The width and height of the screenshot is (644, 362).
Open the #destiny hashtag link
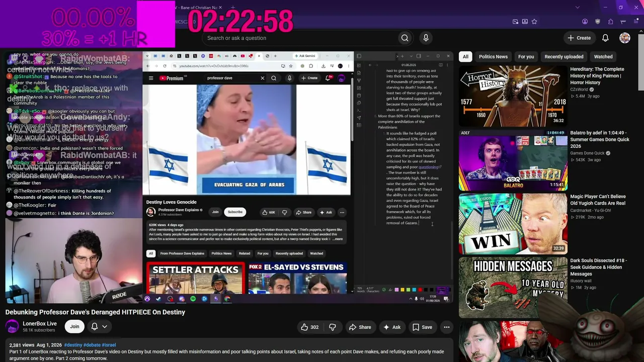73,345
